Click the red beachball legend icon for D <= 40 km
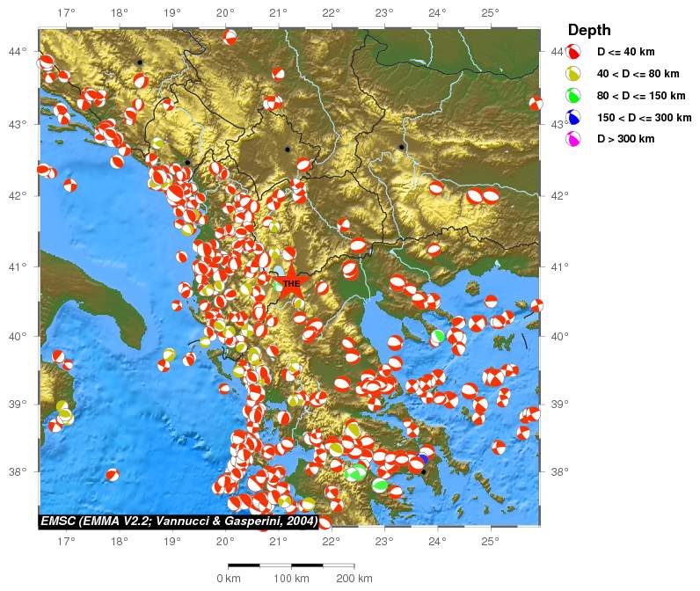 pyautogui.click(x=572, y=52)
